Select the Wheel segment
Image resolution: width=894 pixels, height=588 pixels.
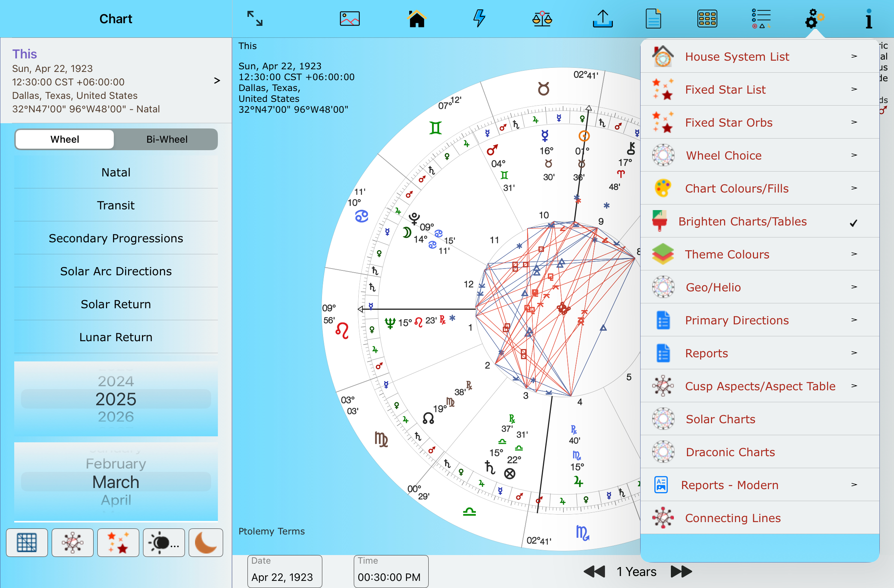coord(65,139)
